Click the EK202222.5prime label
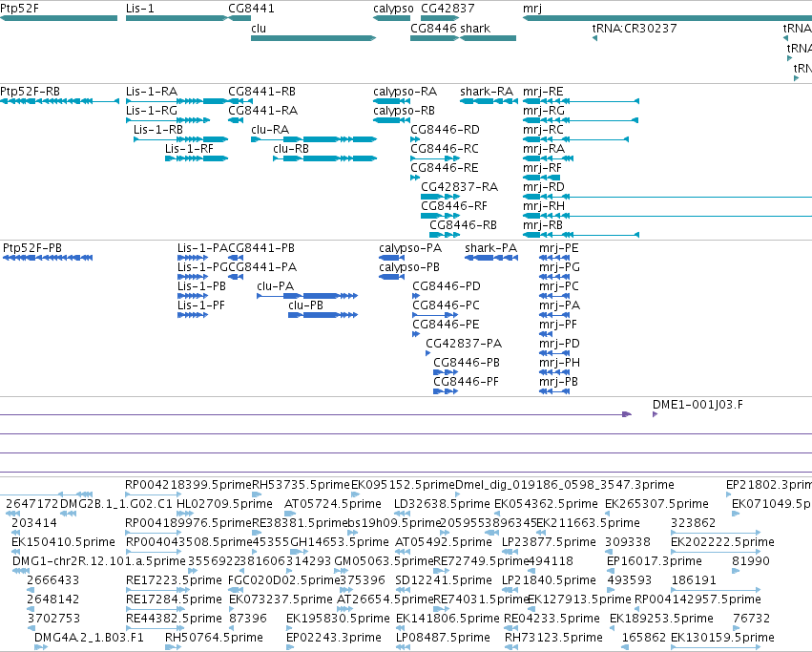Viewport: 812px width, 652px height. (x=722, y=542)
